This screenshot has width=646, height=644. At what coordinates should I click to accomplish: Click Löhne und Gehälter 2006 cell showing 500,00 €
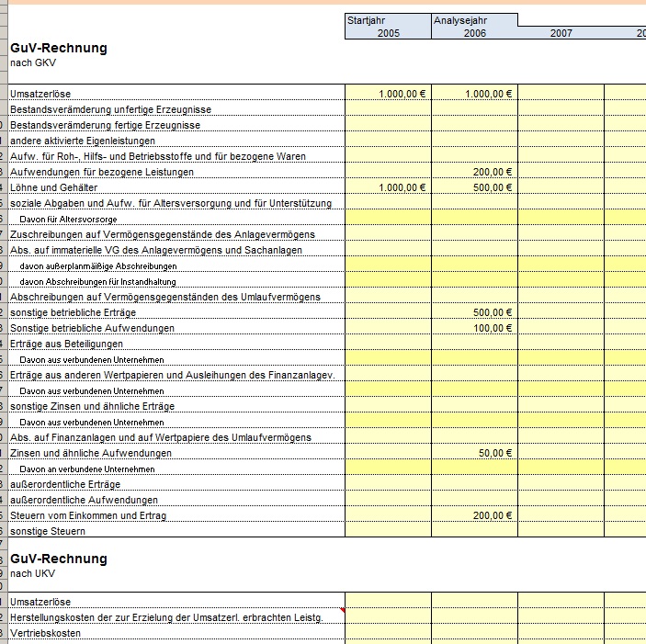pos(474,187)
